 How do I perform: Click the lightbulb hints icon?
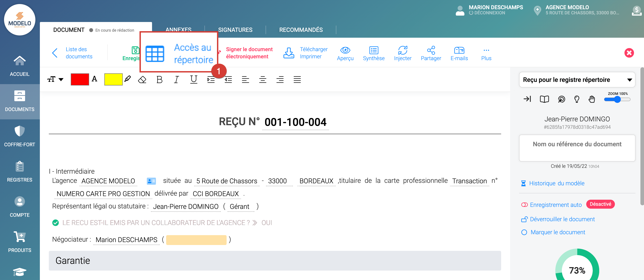[x=577, y=99]
